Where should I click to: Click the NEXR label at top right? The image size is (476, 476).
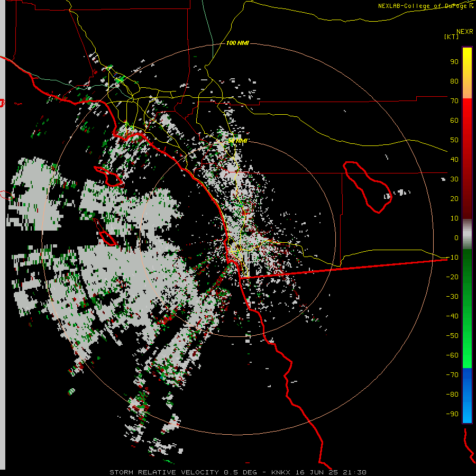(465, 32)
